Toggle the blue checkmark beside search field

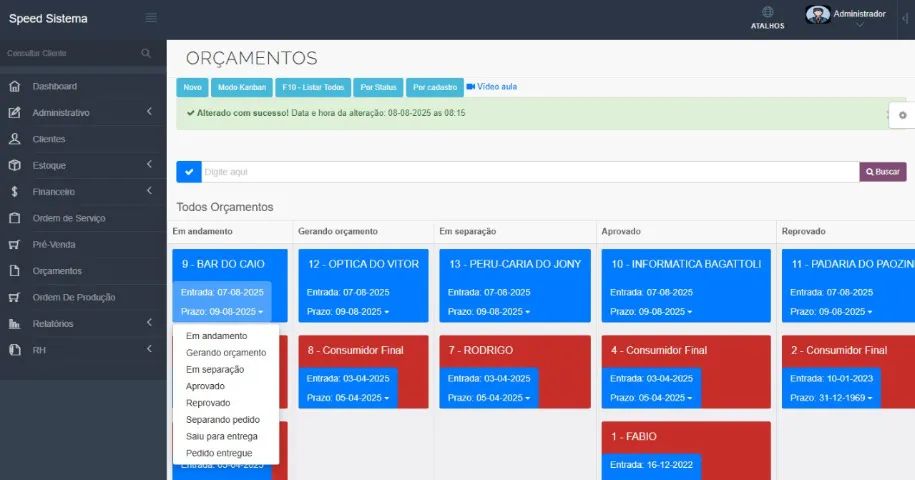[x=189, y=172]
